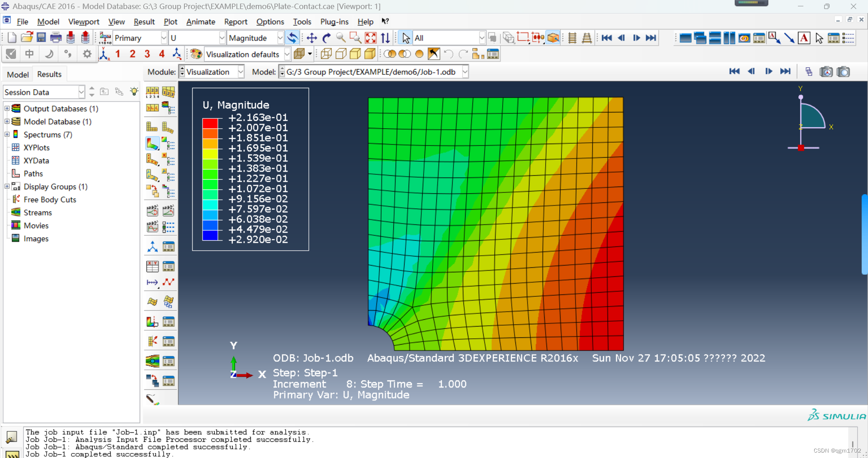The height and width of the screenshot is (458, 868).
Task: Cascade the viewports
Action: [x=700, y=38]
